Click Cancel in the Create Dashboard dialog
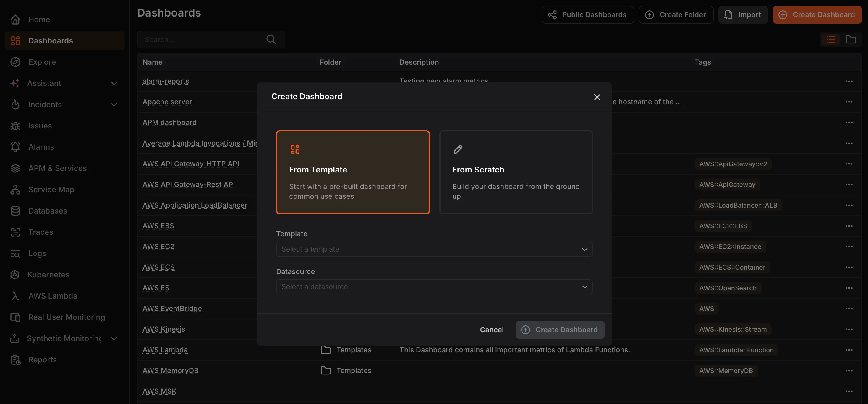Viewport: 868px width, 404px height. (492, 330)
